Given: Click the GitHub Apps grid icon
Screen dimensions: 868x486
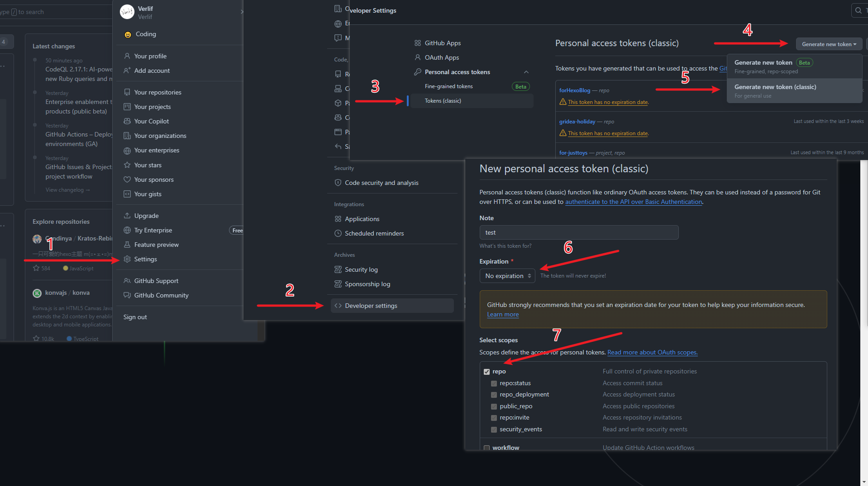Looking at the screenshot, I should coord(417,43).
